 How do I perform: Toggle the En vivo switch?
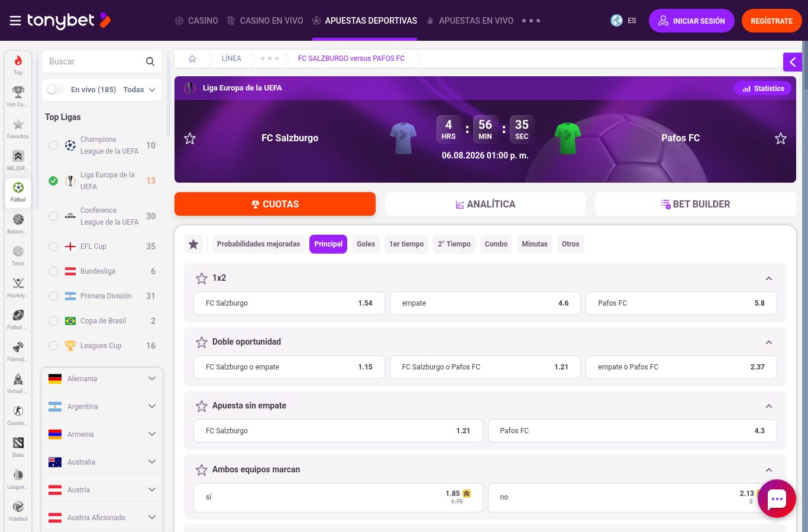56,89
